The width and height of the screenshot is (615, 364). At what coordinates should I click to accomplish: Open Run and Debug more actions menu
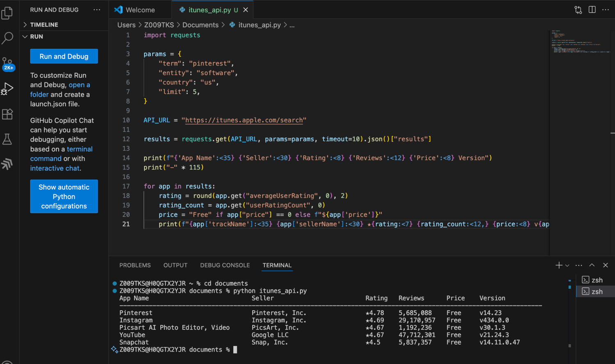(x=97, y=10)
